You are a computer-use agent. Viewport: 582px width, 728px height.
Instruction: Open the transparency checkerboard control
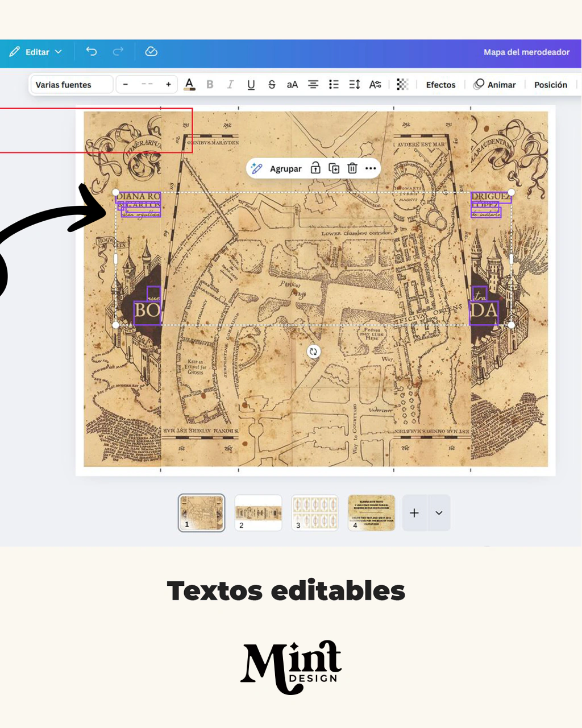[402, 85]
